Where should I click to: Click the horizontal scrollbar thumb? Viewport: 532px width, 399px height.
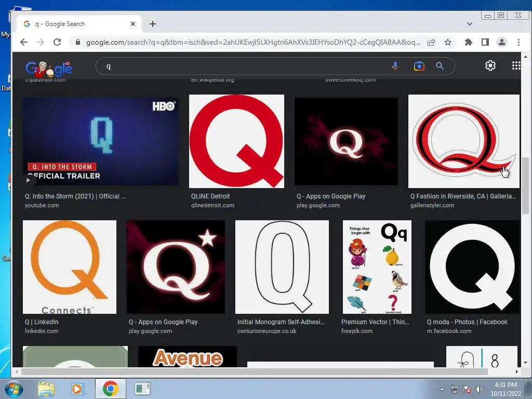(255, 372)
